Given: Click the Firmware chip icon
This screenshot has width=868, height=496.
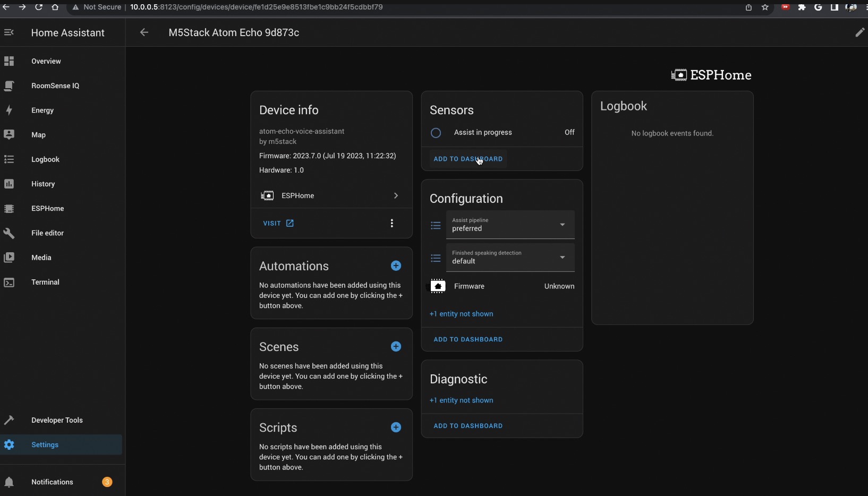Looking at the screenshot, I should [x=437, y=286].
